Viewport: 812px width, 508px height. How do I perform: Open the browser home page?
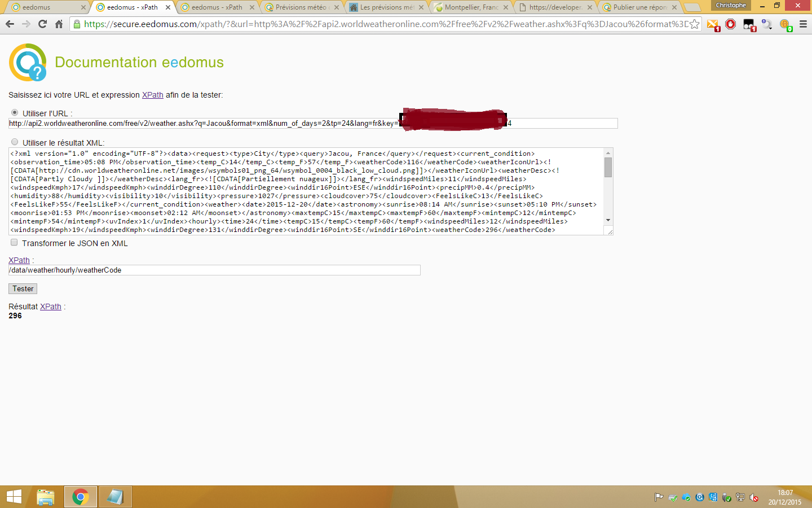pos(59,24)
